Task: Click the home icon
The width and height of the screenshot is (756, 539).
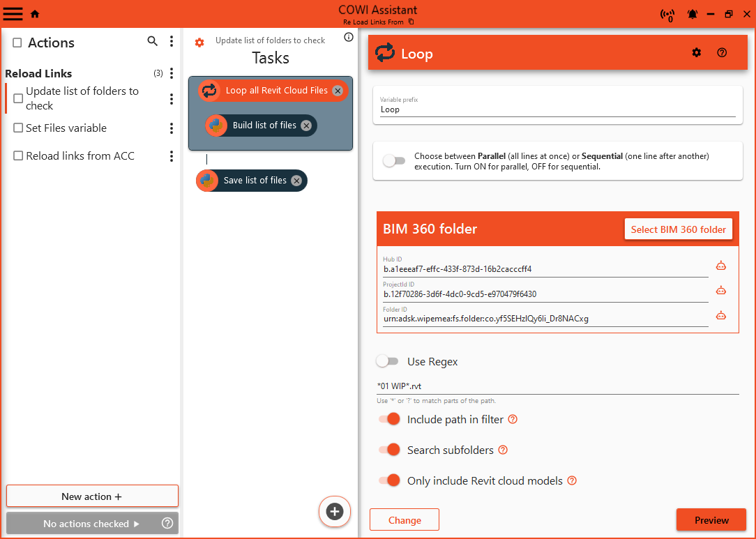Action: [x=35, y=14]
